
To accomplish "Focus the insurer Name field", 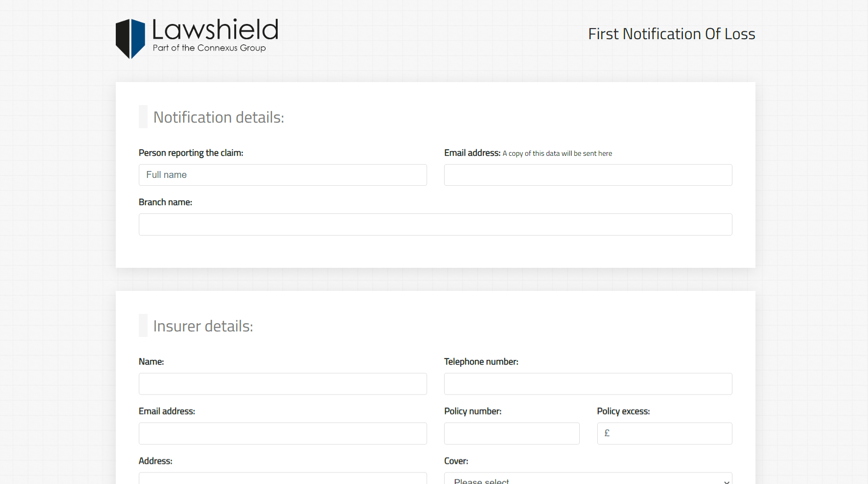I will [283, 384].
